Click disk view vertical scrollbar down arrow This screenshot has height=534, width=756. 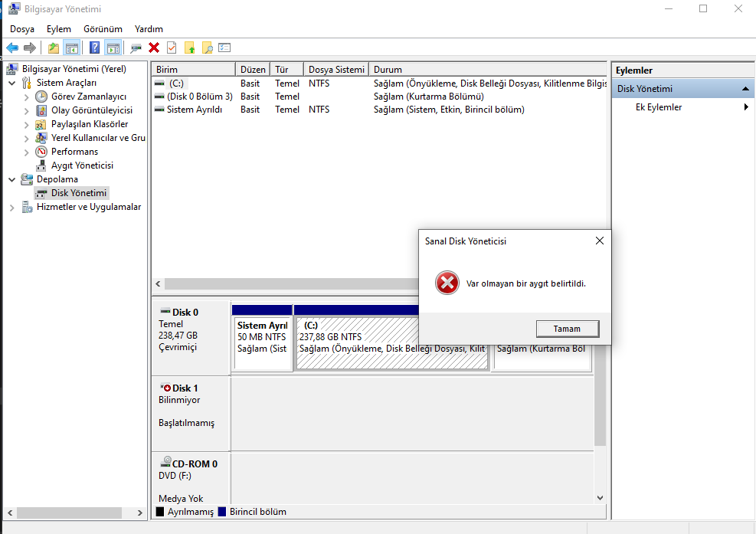click(600, 498)
